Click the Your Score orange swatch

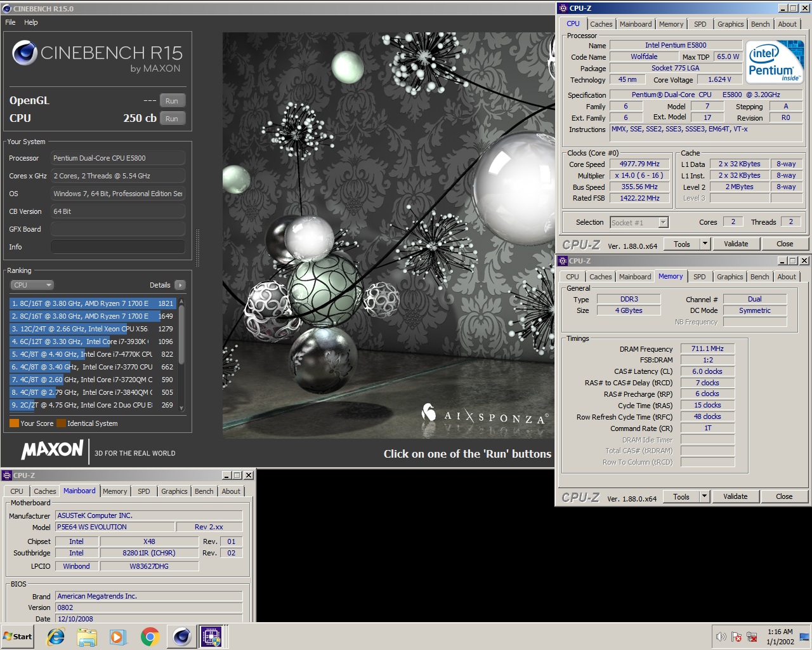click(x=14, y=423)
